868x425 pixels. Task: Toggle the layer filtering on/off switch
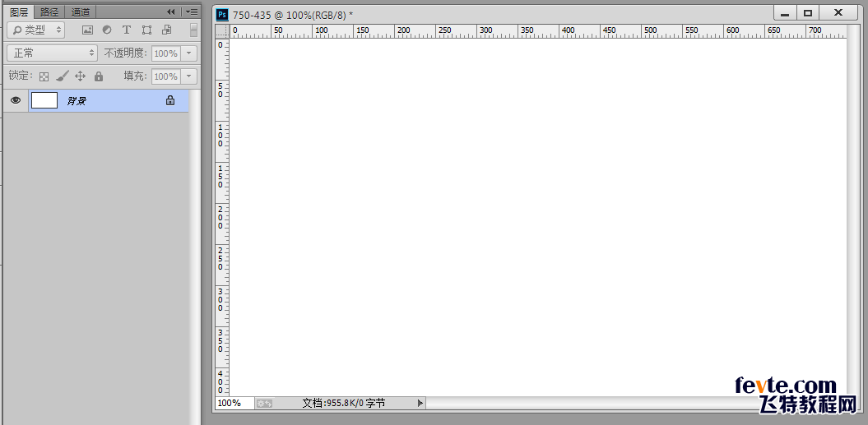point(193,30)
